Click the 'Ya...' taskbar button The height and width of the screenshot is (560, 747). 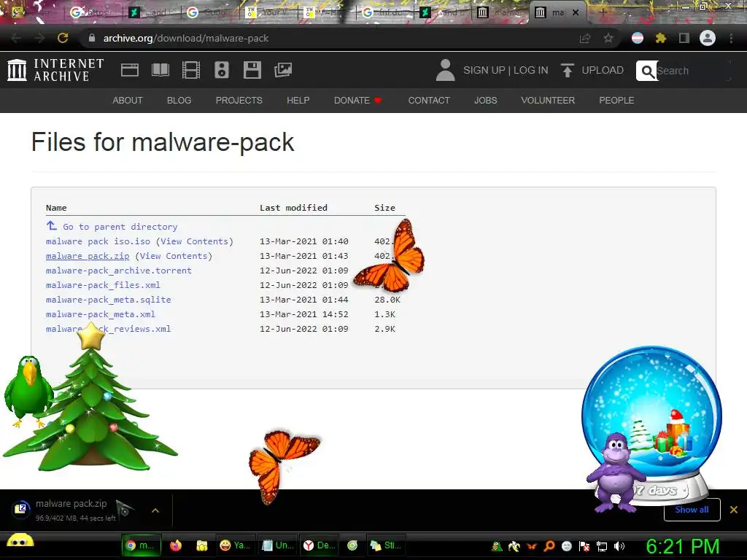(236, 545)
